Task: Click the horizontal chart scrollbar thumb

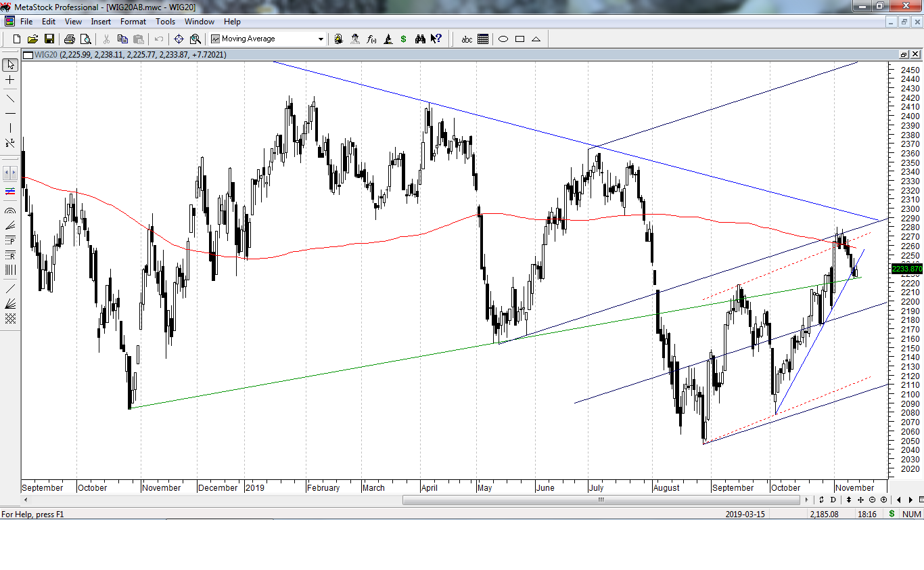Action: click(600, 500)
